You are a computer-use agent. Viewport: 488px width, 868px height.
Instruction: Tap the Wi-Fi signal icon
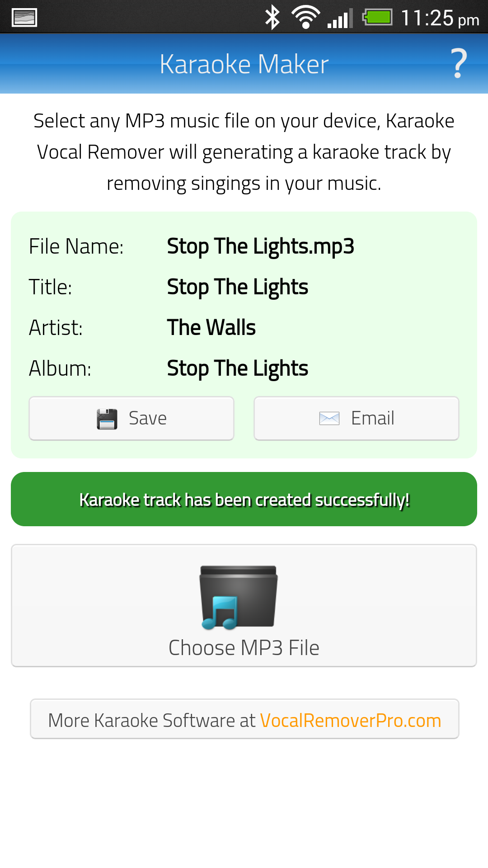point(305,17)
